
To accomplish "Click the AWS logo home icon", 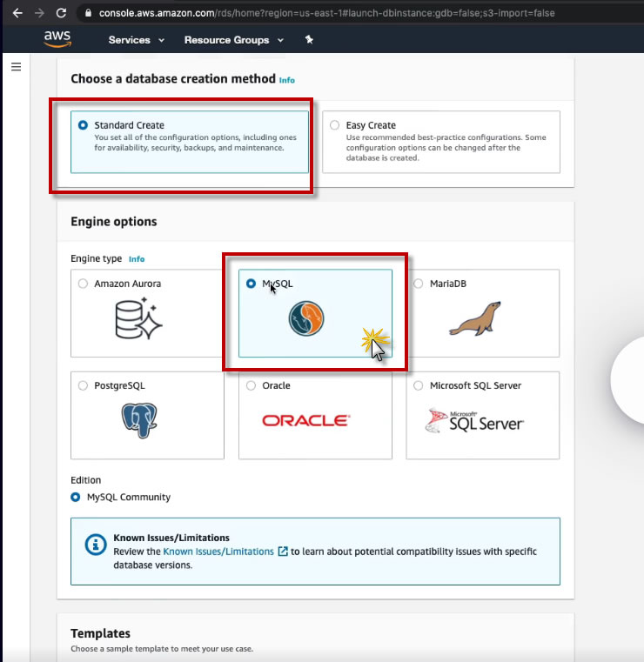I will (x=57, y=39).
